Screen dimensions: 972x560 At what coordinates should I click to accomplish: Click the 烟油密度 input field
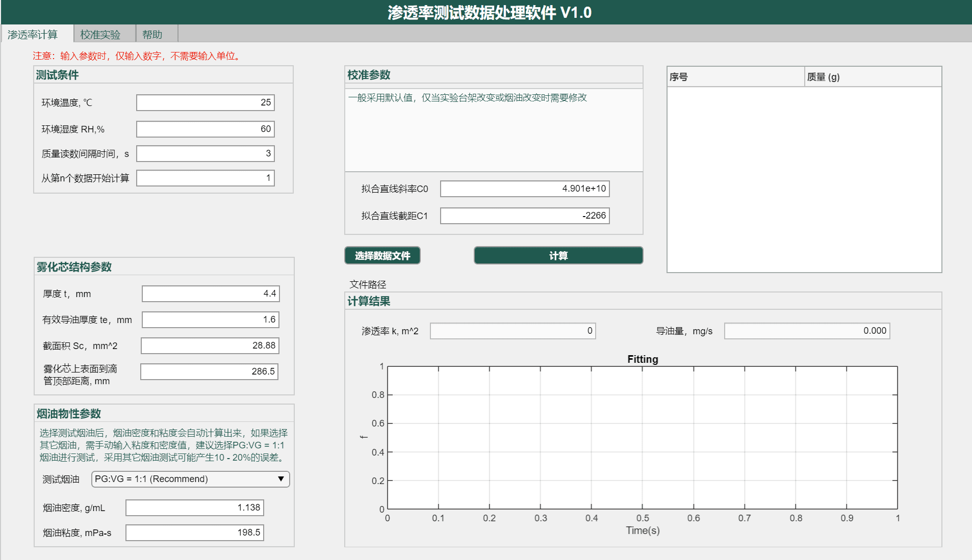coord(195,508)
